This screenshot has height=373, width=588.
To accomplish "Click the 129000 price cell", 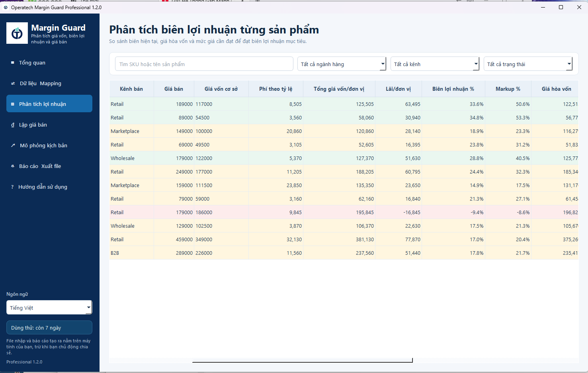I will pyautogui.click(x=174, y=226).
